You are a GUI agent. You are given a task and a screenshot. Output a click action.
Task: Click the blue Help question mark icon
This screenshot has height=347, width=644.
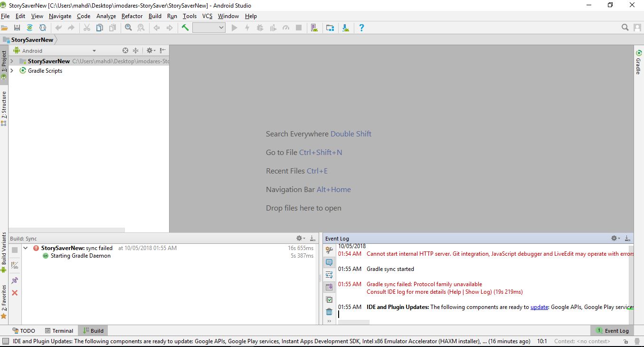pos(361,28)
